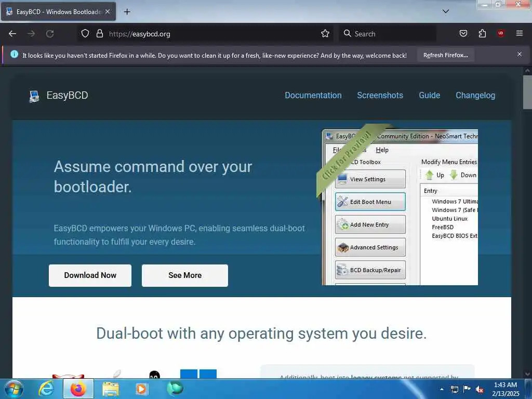Screen dimensions: 532x399
Task: Open Windows Media Player from taskbar
Action: 141,389
